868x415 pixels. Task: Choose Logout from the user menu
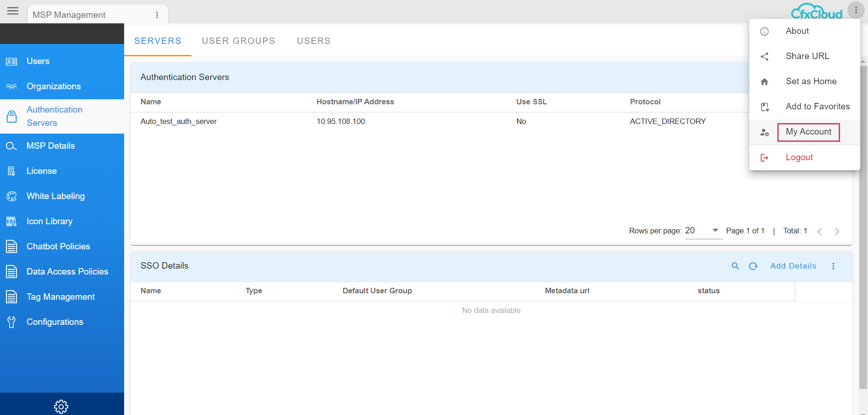tap(799, 157)
